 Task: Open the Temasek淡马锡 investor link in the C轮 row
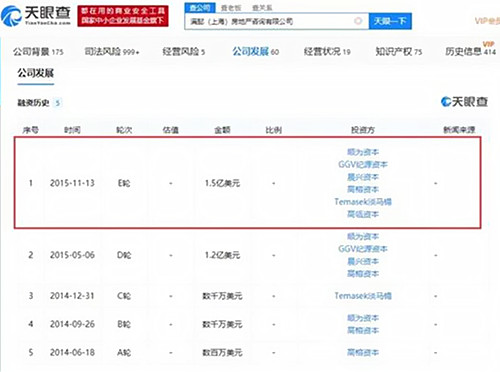point(363,296)
